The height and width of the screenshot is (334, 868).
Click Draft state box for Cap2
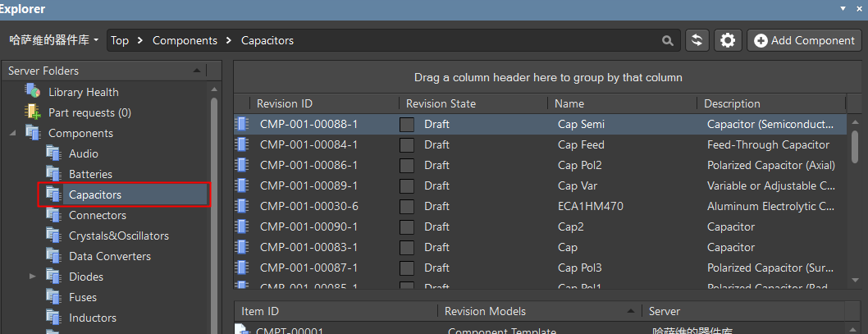pos(407,227)
